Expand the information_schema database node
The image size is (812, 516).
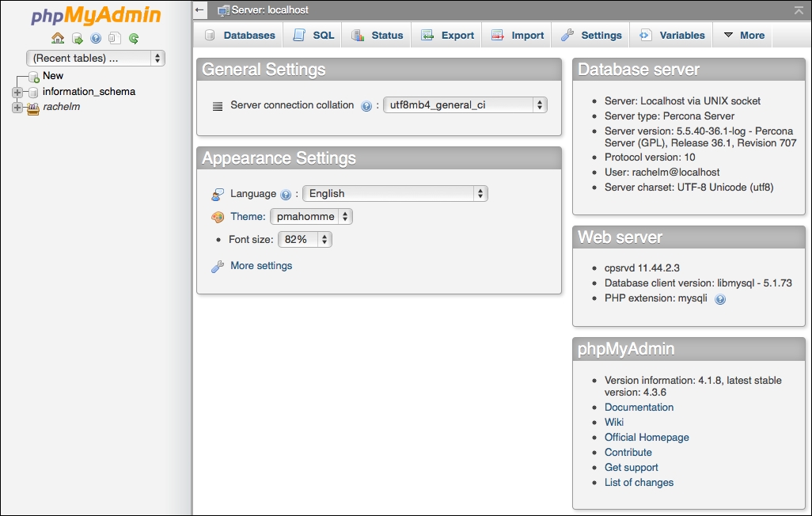pyautogui.click(x=17, y=93)
